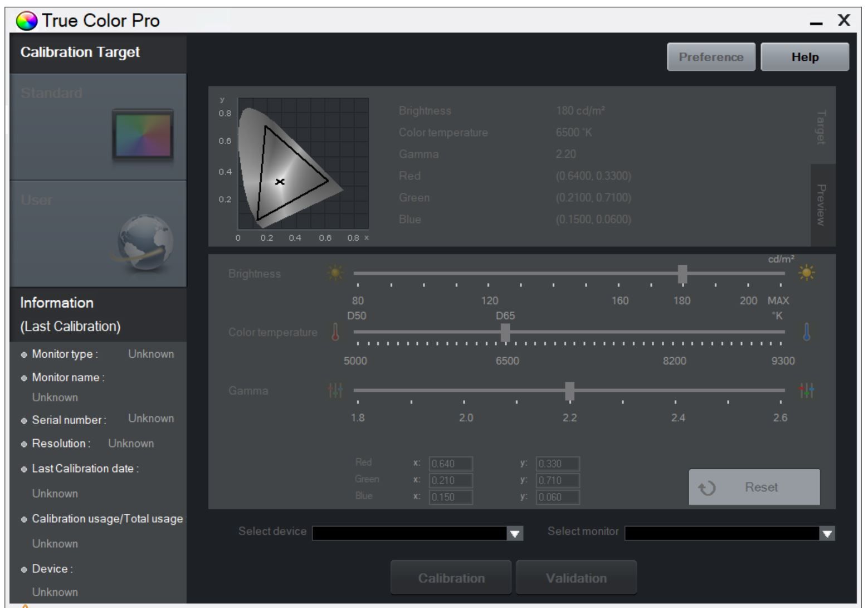Start Calibration with the bottom button
The image size is (868, 608).
pos(451,578)
